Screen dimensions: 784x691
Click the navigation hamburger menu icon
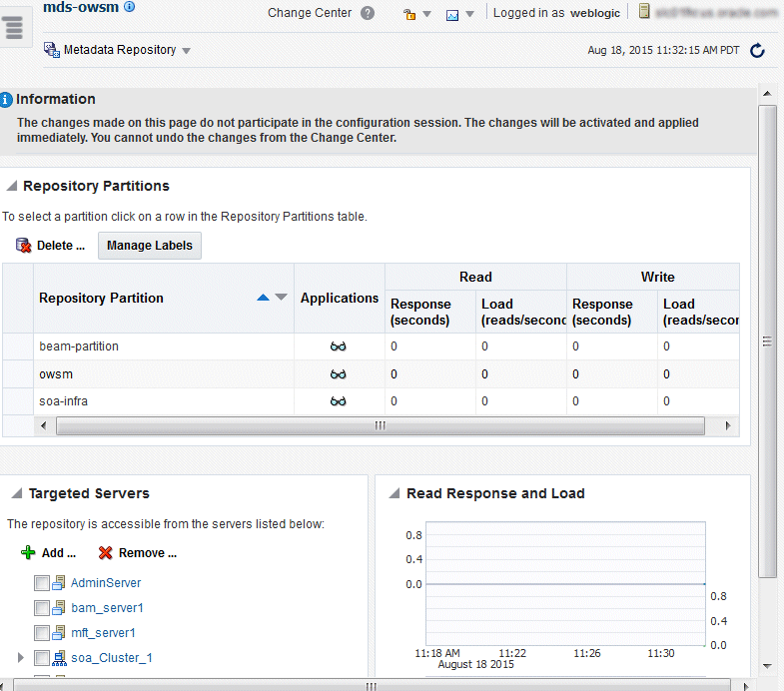click(x=13, y=28)
